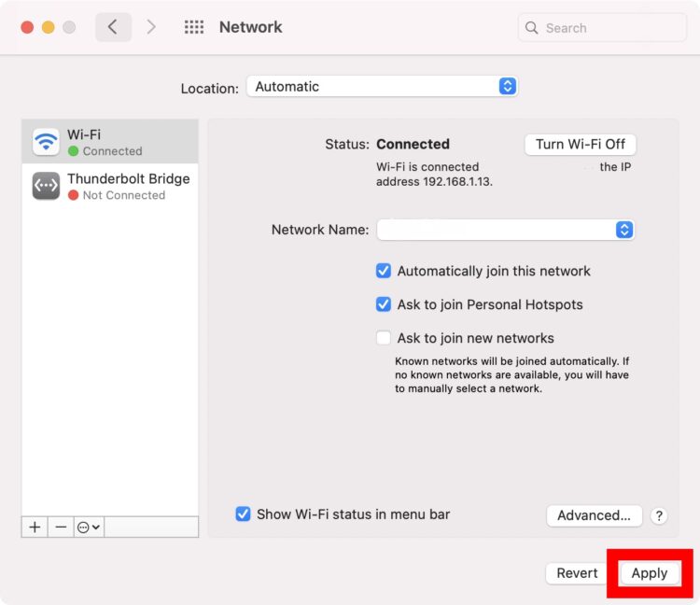Click the forward chevron in the toolbar
Image resolution: width=700 pixels, height=605 pixels.
[151, 27]
